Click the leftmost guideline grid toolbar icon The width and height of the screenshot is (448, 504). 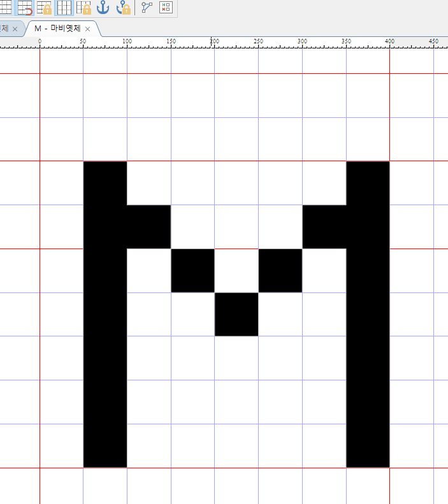pyautogui.click(x=6, y=8)
